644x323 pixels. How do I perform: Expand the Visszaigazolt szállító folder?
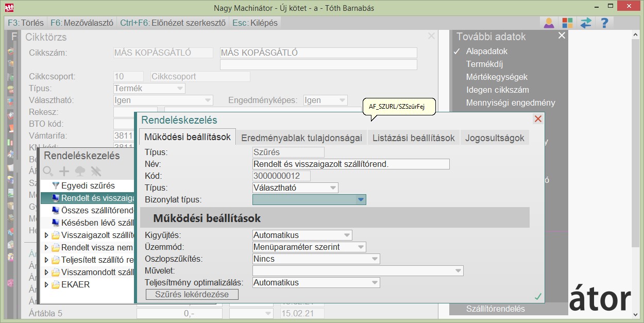(x=47, y=235)
